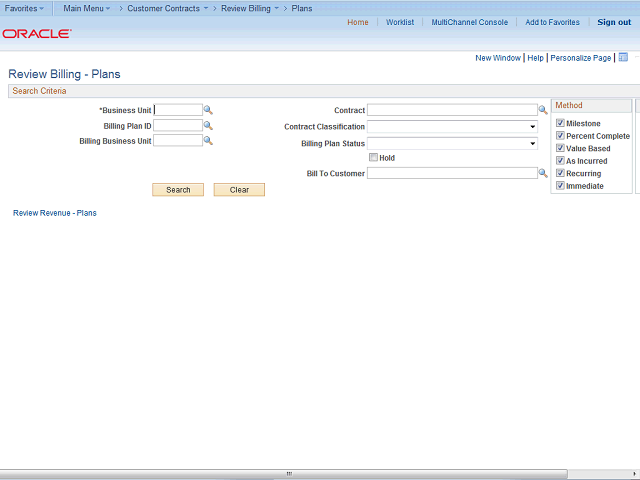Uncheck the Percent Complete checkbox
The image size is (640, 480).
(560, 136)
